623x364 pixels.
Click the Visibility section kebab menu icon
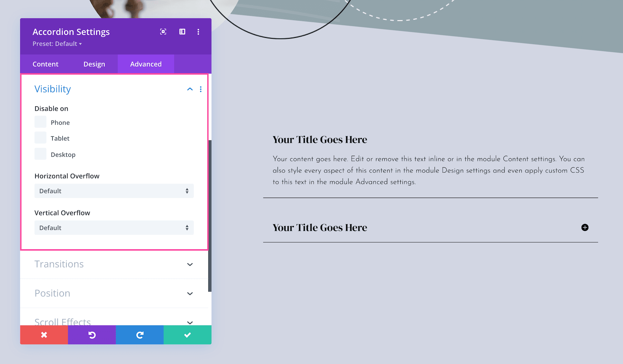click(200, 89)
